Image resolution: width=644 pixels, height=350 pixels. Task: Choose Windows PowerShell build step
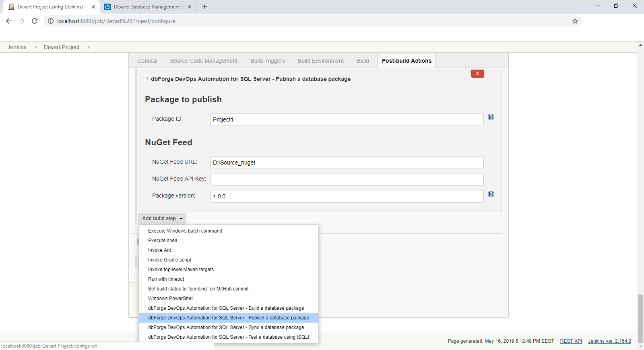pos(229,299)
